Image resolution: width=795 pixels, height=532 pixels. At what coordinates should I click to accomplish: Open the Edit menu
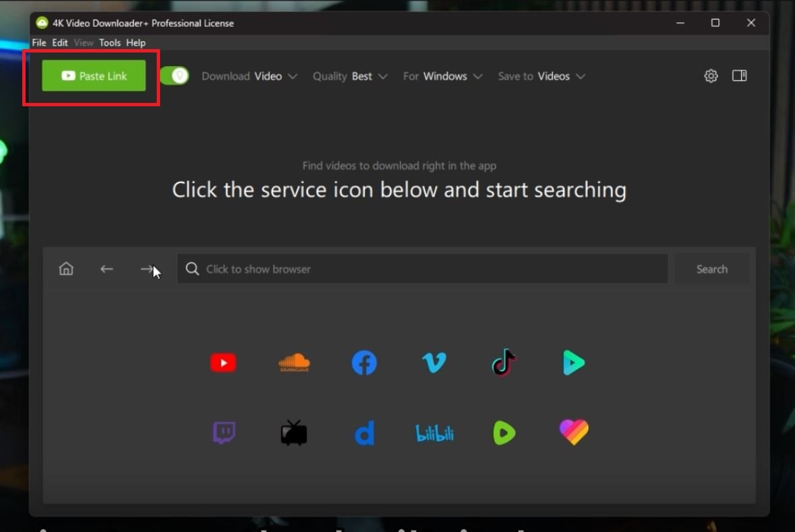click(60, 42)
